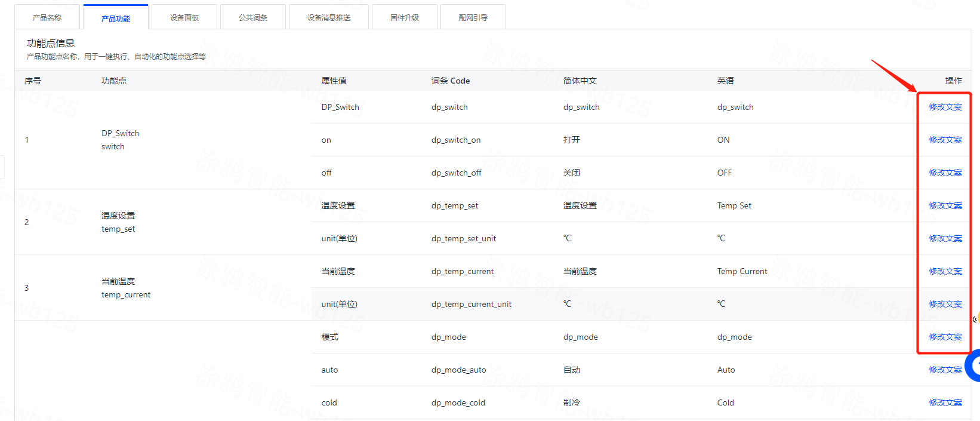Screen dimensions: 980x421
Task: Select the 制冷 Chinese translation cell
Action: pos(572,402)
